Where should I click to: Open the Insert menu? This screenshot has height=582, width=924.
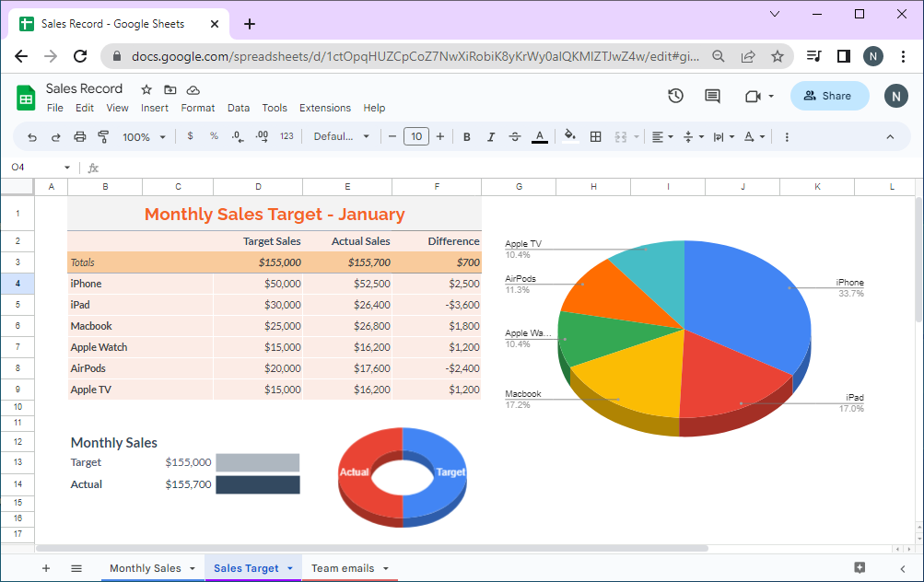(x=155, y=108)
